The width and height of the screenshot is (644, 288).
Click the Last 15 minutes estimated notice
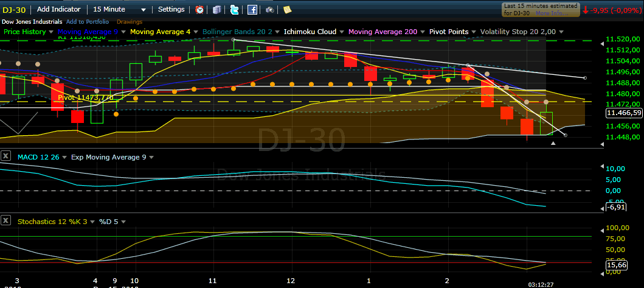pyautogui.click(x=540, y=10)
